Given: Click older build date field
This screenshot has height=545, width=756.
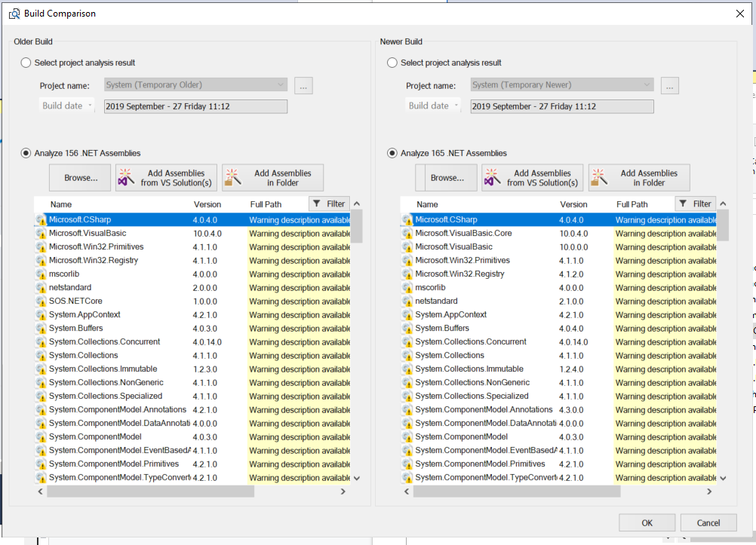Looking at the screenshot, I should coord(195,106).
